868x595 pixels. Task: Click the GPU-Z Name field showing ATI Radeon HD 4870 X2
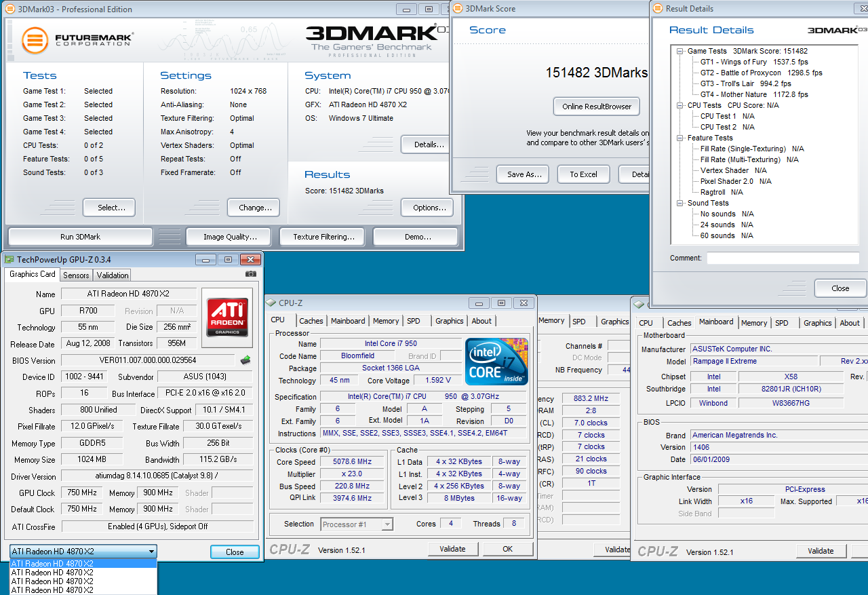[129, 294]
